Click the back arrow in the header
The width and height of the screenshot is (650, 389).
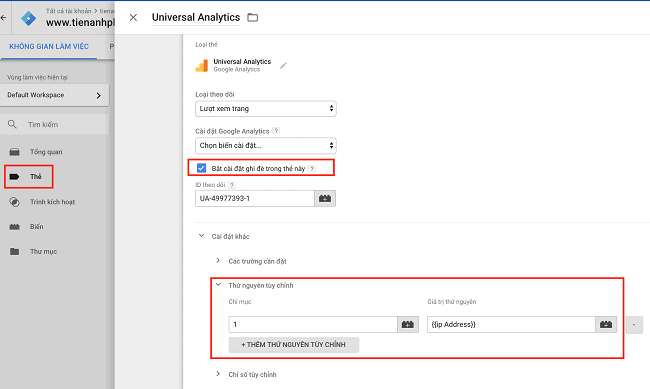point(4,17)
